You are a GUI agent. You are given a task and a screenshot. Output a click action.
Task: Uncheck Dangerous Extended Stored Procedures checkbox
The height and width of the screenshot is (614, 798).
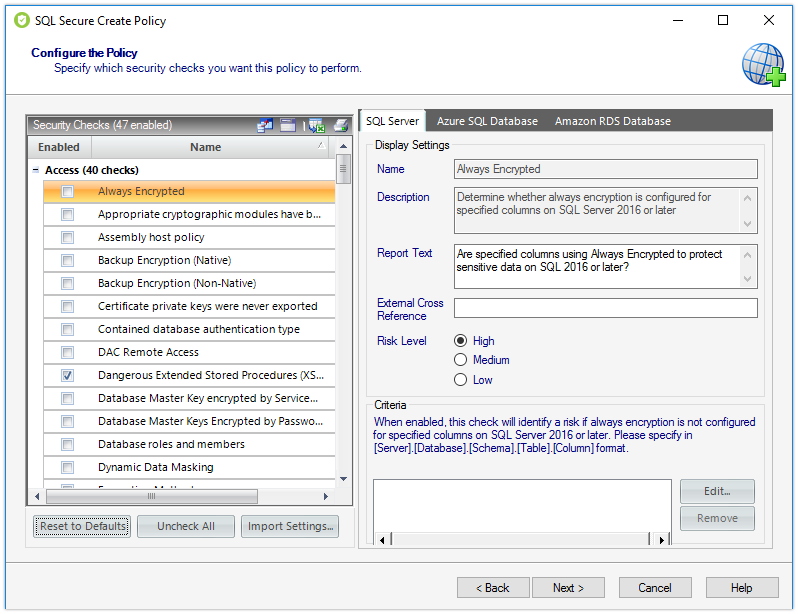click(x=67, y=375)
